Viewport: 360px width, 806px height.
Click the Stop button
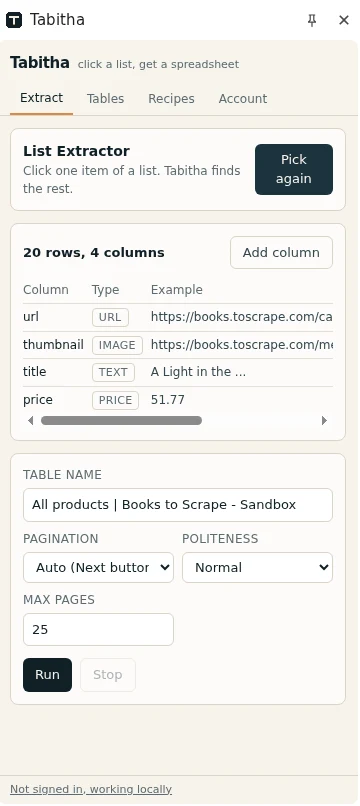click(x=107, y=675)
